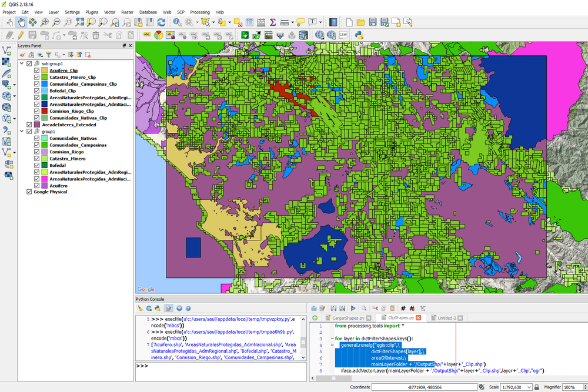Hide the Comision_Riego layer
The height and width of the screenshot is (392, 588).
37,152
